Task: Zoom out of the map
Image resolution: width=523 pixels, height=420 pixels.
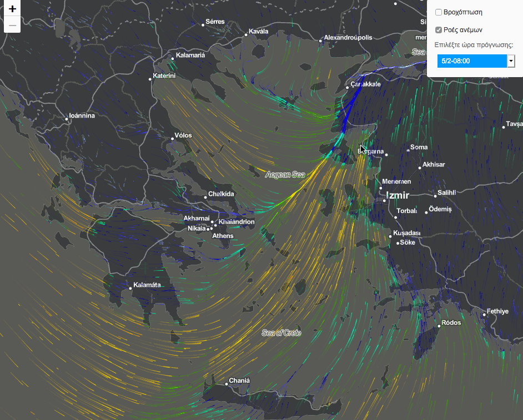Action: (x=12, y=25)
